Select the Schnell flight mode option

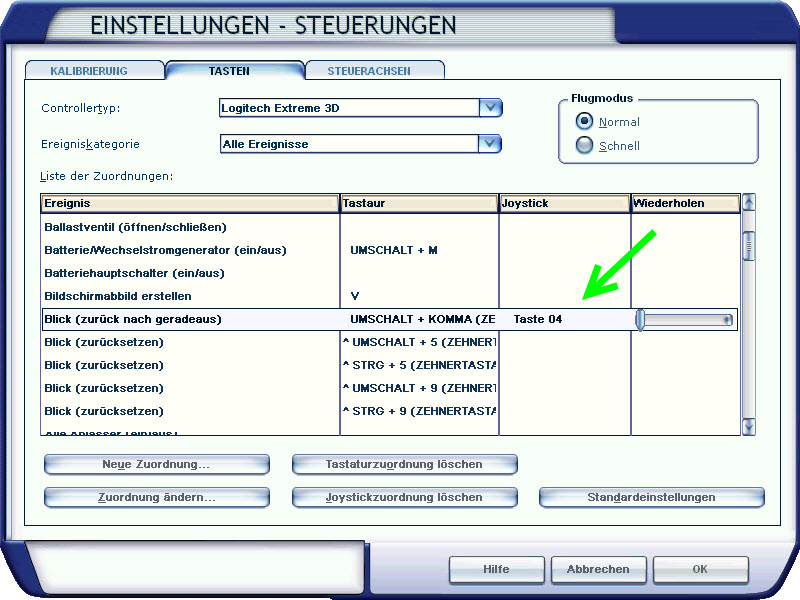(585, 146)
